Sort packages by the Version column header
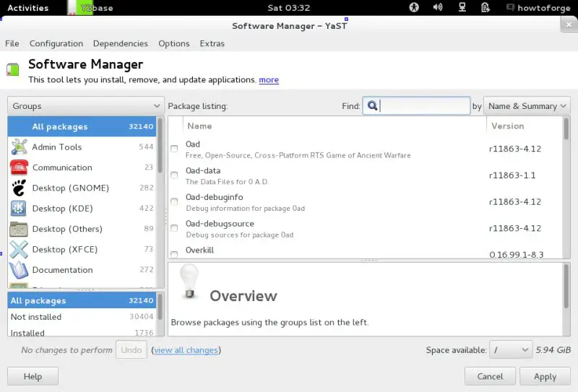The width and height of the screenshot is (578, 392). [x=525, y=126]
